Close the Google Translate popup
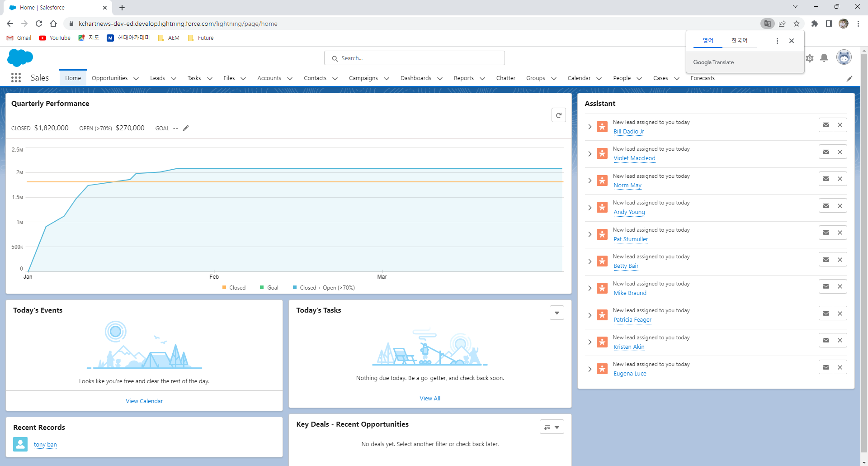This screenshot has height=466, width=868. pos(792,41)
